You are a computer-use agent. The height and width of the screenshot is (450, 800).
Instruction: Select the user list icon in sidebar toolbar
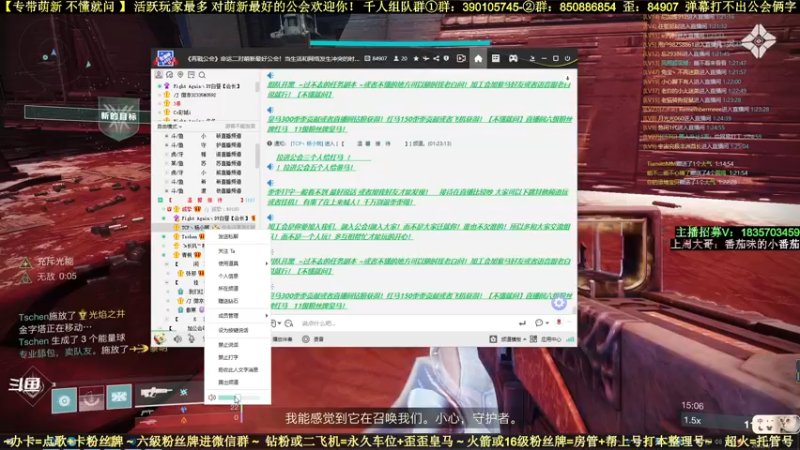pyautogui.click(x=159, y=75)
